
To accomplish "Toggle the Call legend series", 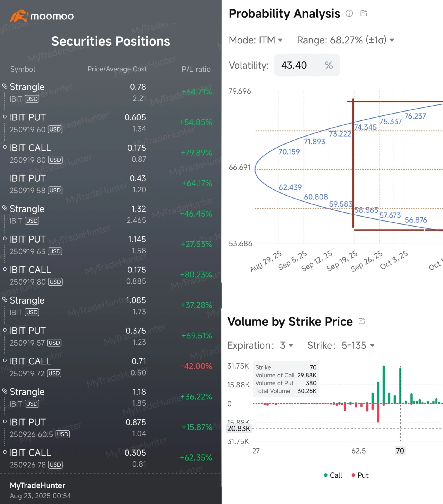I will tap(333, 475).
